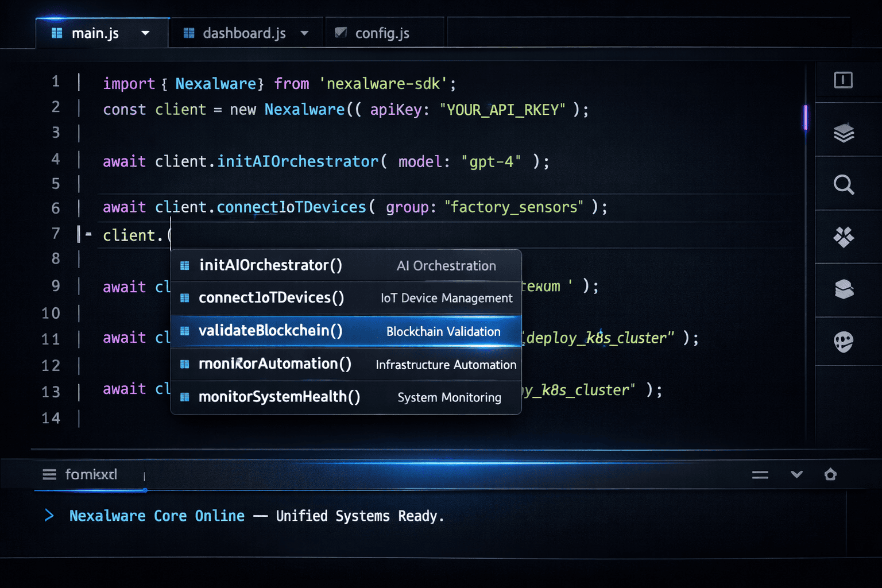This screenshot has width=882, height=588.
Task: Click the main.js file icon
Action: pyautogui.click(x=56, y=33)
